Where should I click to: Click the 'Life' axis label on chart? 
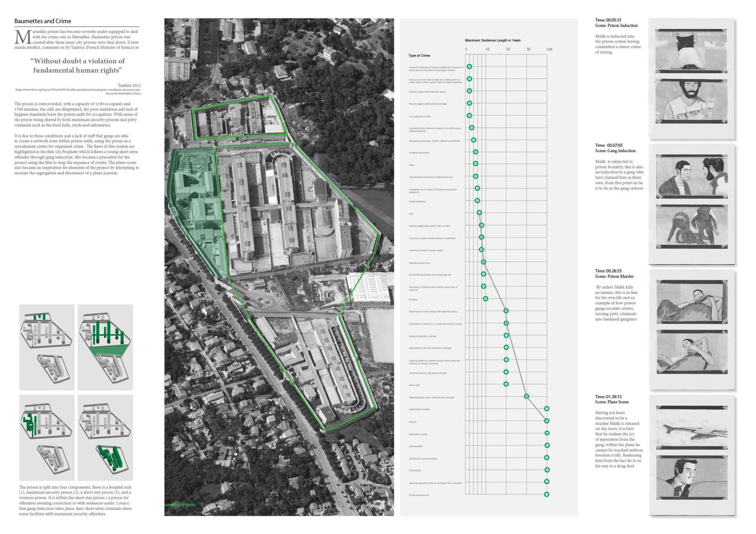point(549,49)
